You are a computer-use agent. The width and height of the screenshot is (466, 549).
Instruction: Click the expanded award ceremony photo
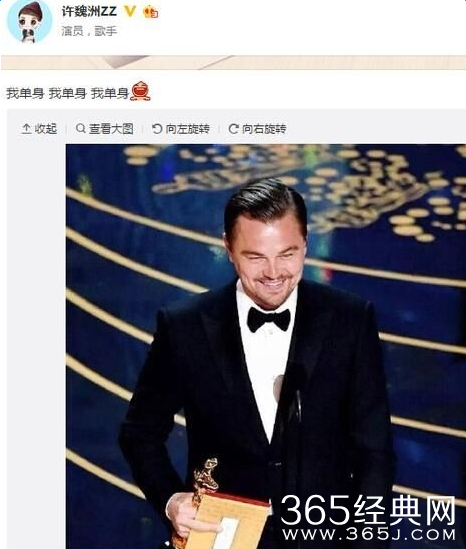[266, 346]
